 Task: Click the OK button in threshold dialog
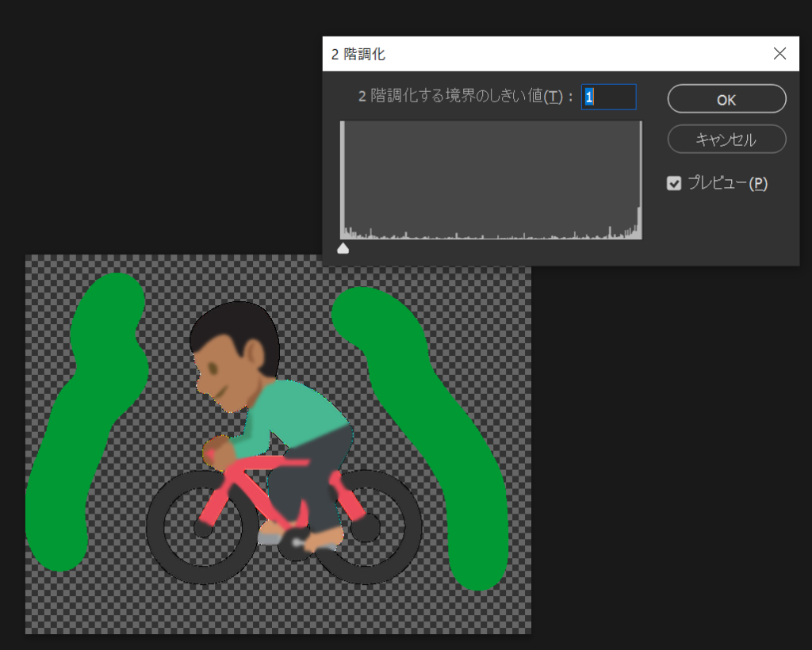(726, 99)
